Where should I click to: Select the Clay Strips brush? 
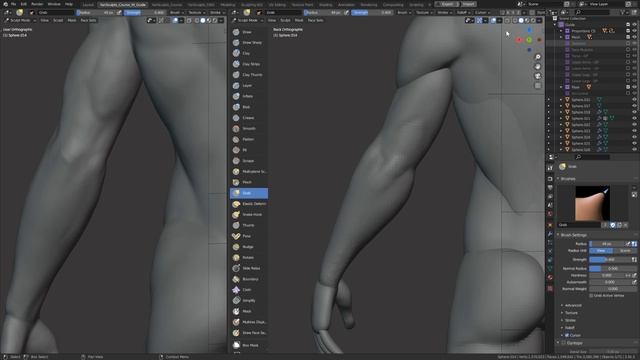249,64
